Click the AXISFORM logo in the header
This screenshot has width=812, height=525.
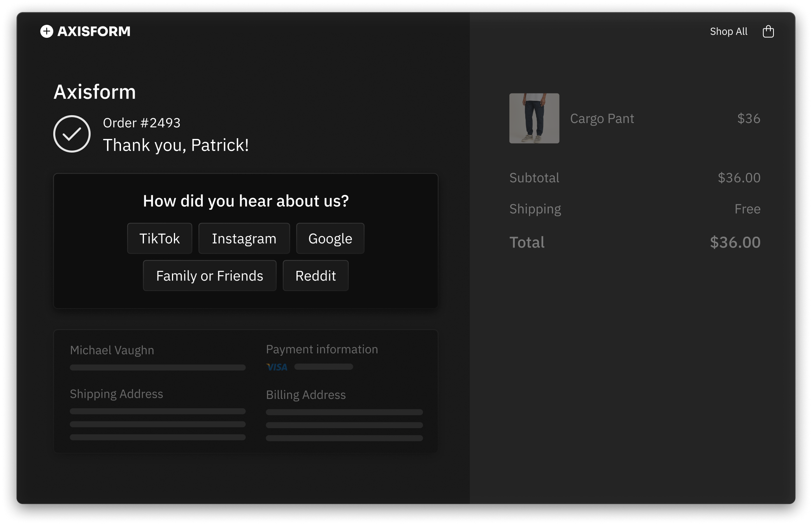[85, 31]
